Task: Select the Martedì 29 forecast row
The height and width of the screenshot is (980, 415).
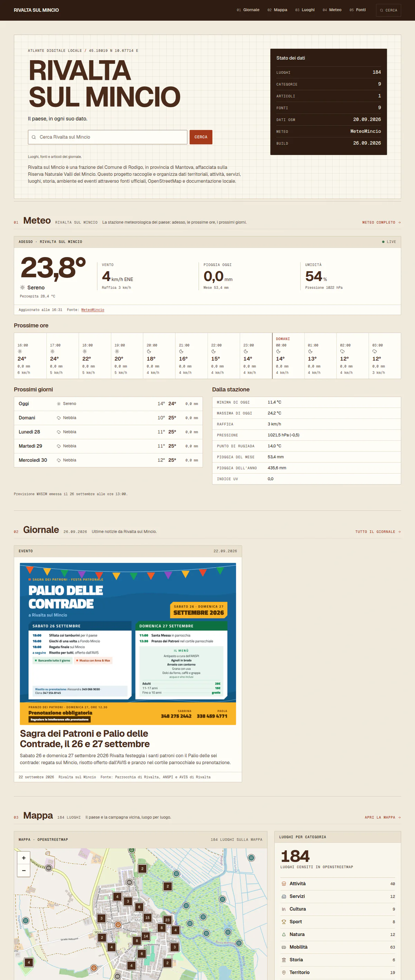Action: (x=108, y=446)
